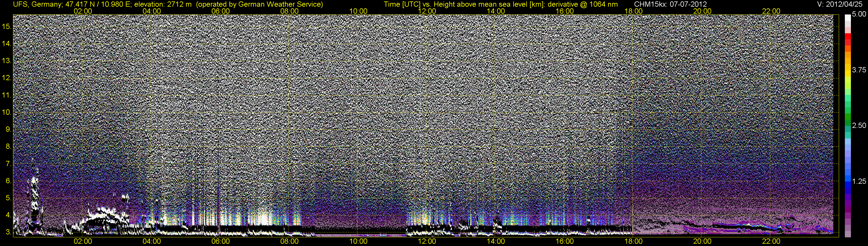Click the '4.' height axis label
The image size is (868, 246).
[x=9, y=215]
